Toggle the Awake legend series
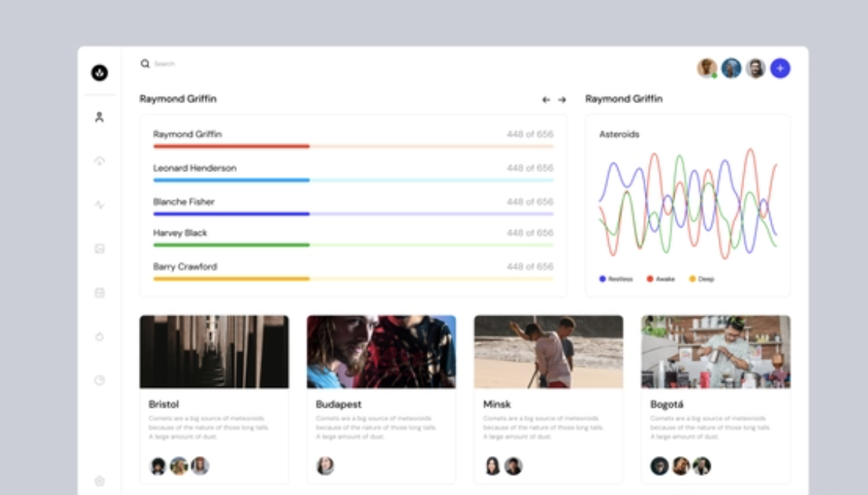The image size is (868, 495). coord(661,280)
